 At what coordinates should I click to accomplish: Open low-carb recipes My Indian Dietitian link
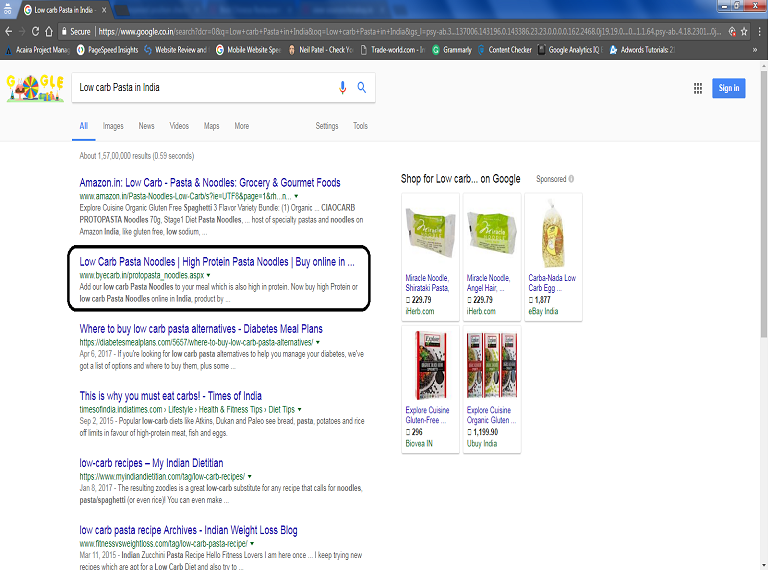(151, 463)
